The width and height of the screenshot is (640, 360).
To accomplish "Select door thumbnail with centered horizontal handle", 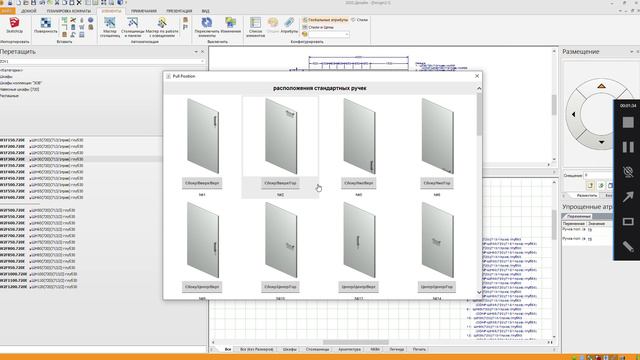I will (437, 240).
